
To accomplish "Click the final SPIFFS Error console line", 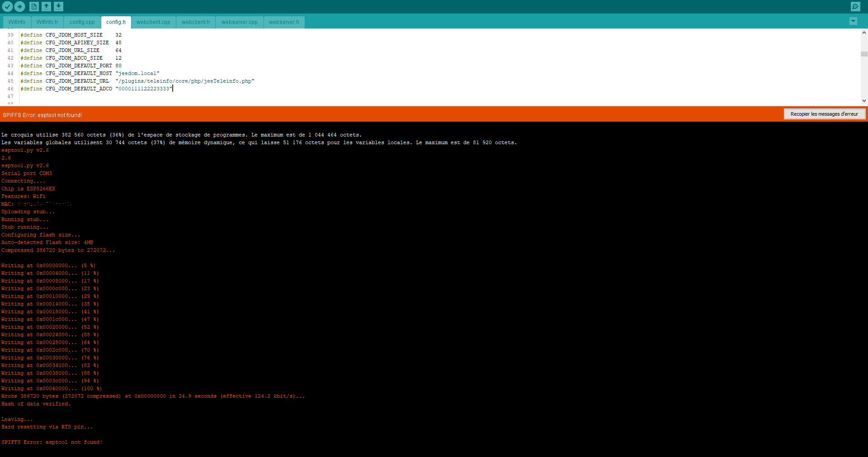I will 52,442.
